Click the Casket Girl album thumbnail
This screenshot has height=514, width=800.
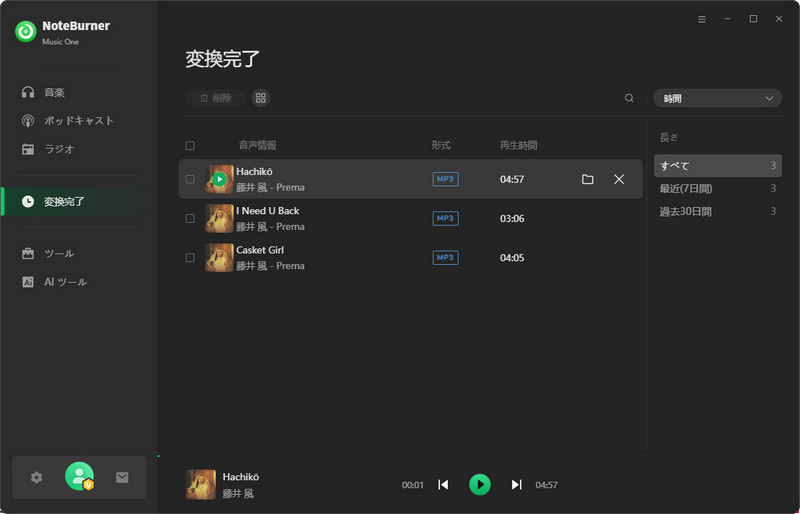tap(219, 257)
